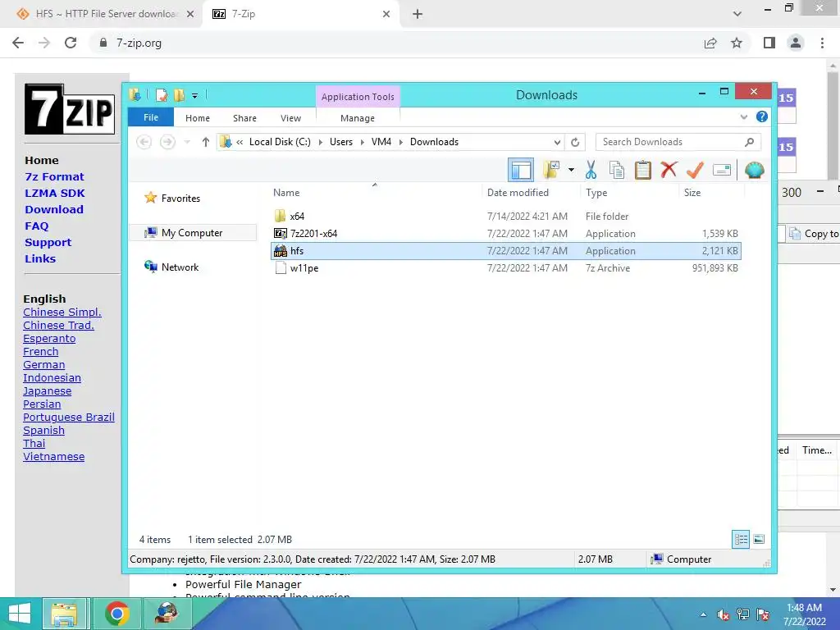840x630 pixels.
Task: Switch to the Home ribbon tab
Action: [198, 118]
